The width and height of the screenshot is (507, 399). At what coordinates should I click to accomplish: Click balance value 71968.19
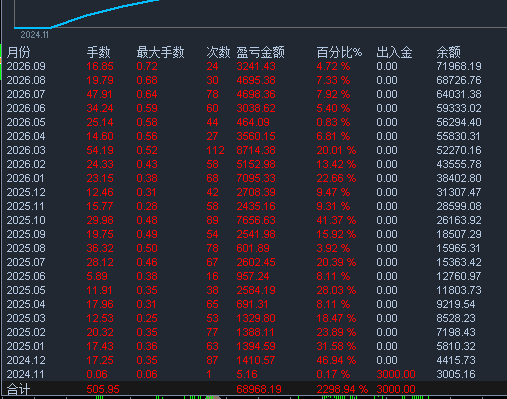(x=459, y=66)
